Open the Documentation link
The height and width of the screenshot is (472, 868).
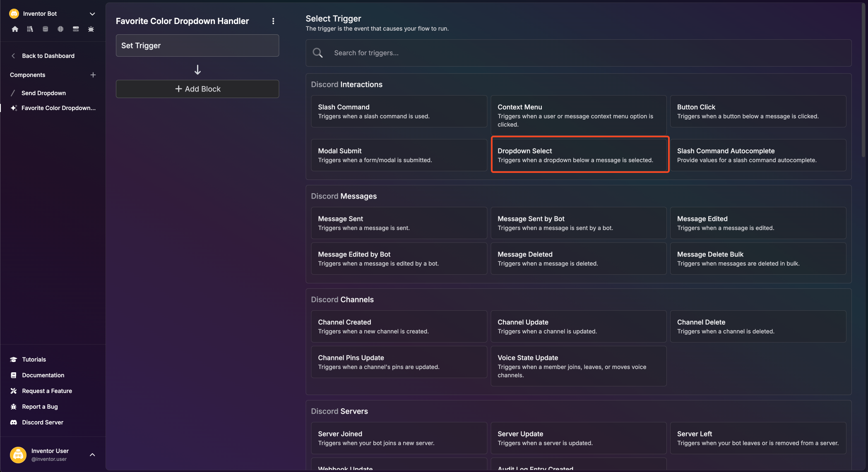[37, 375]
